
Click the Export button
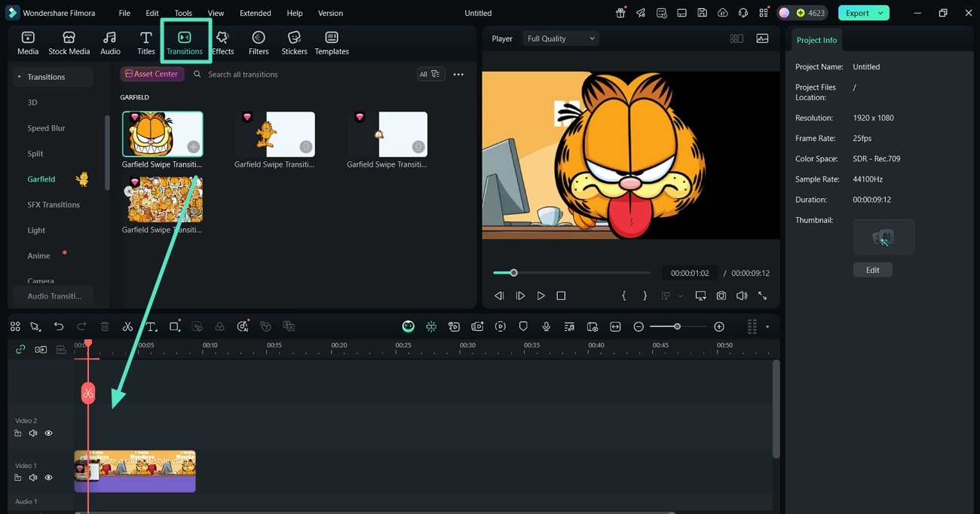pos(857,13)
